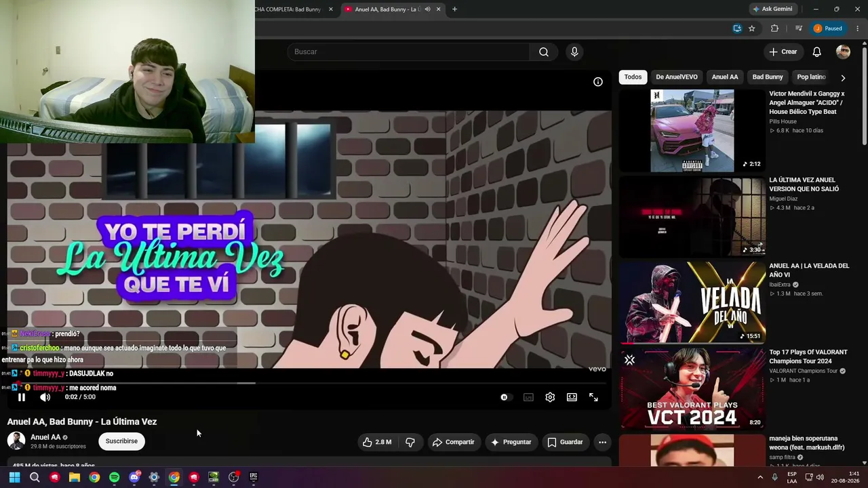
Task: Open File Explorer from the taskbar
Action: click(x=75, y=477)
